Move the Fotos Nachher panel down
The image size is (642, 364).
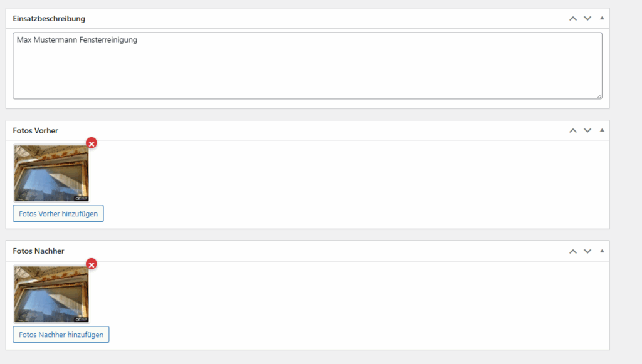click(x=587, y=251)
